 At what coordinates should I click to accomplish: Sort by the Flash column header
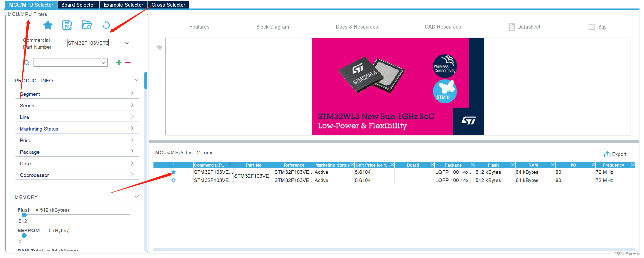point(493,165)
